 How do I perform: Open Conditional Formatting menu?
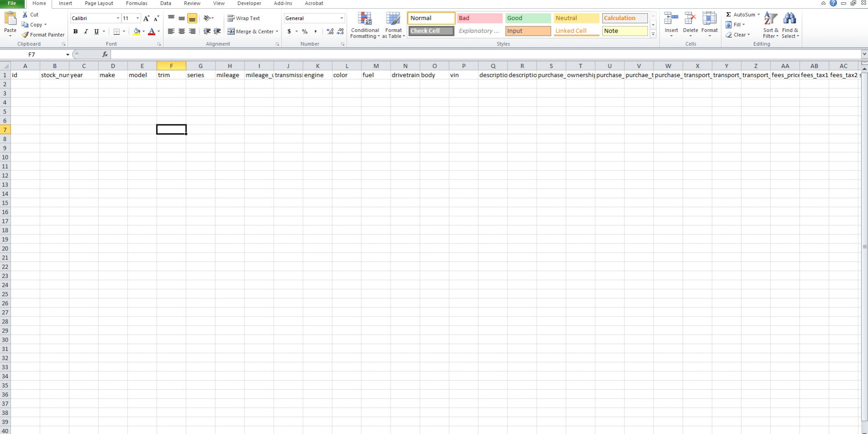click(365, 25)
